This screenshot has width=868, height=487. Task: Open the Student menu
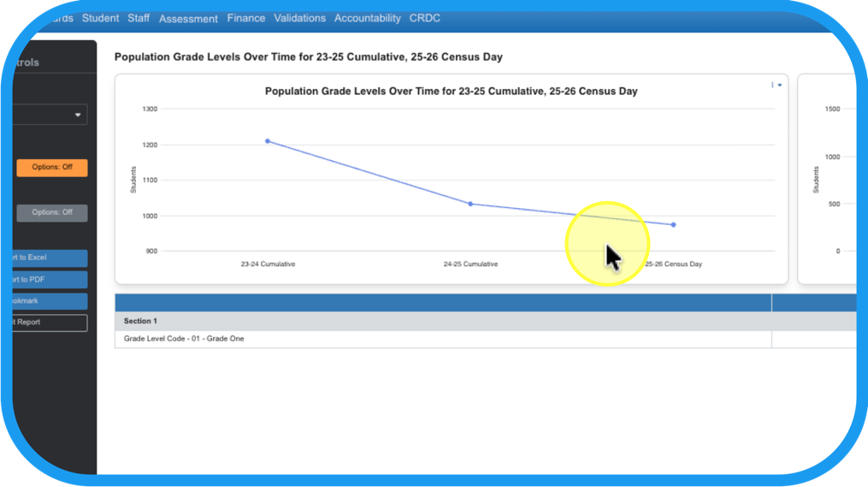pos(100,18)
